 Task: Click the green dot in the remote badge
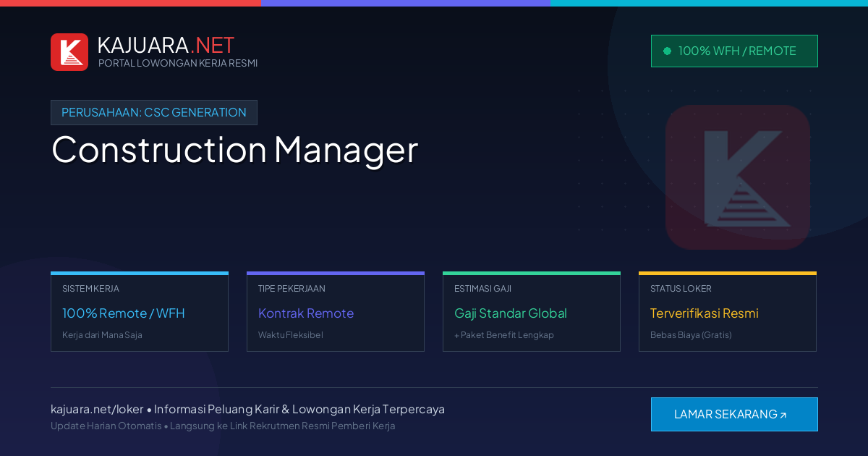coord(667,51)
